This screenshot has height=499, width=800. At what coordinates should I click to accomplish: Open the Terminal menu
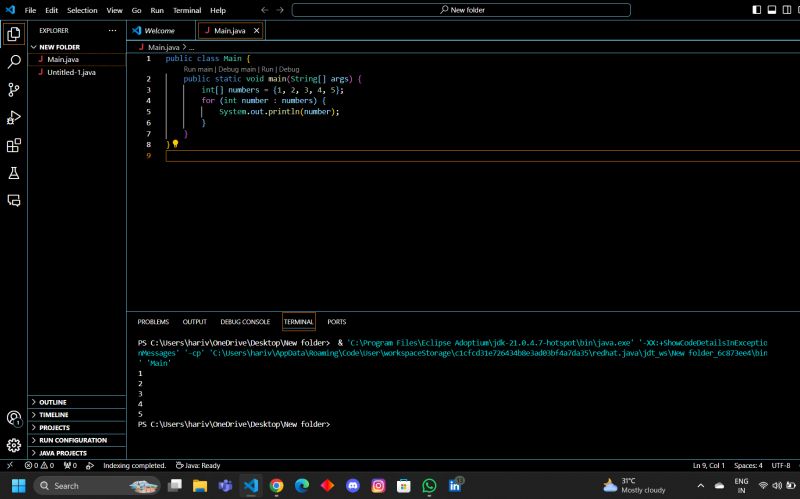187,10
